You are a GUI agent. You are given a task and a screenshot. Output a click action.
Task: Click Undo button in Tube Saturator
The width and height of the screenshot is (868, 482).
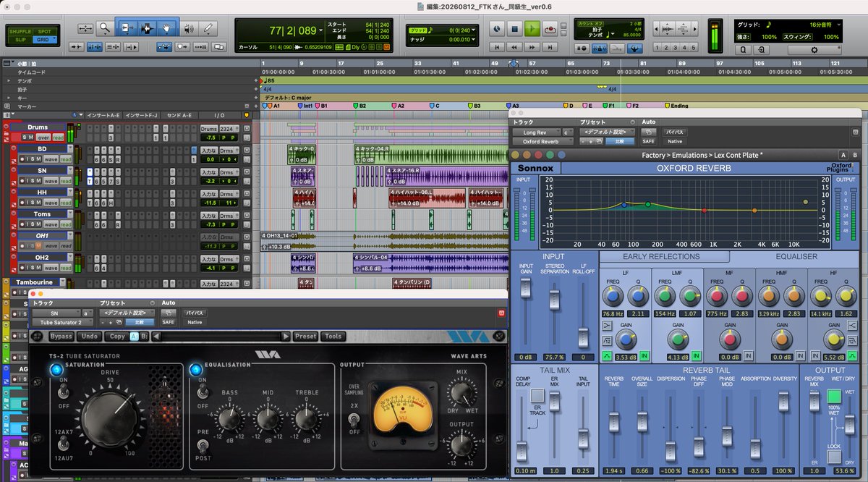pos(90,337)
